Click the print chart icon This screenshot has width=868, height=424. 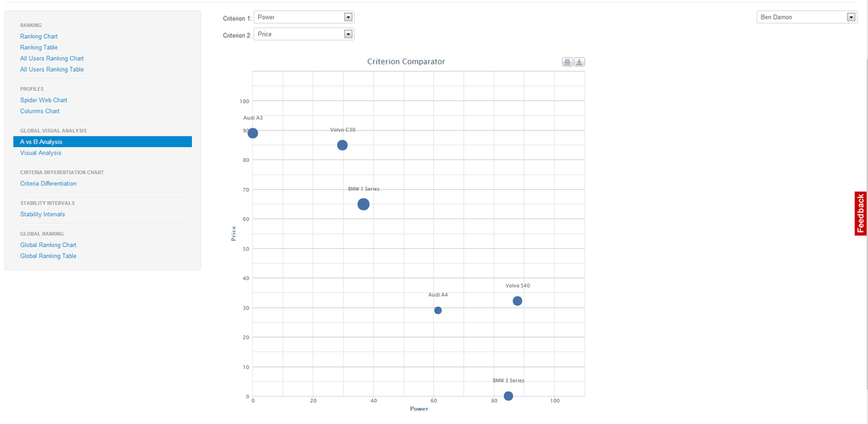(567, 61)
